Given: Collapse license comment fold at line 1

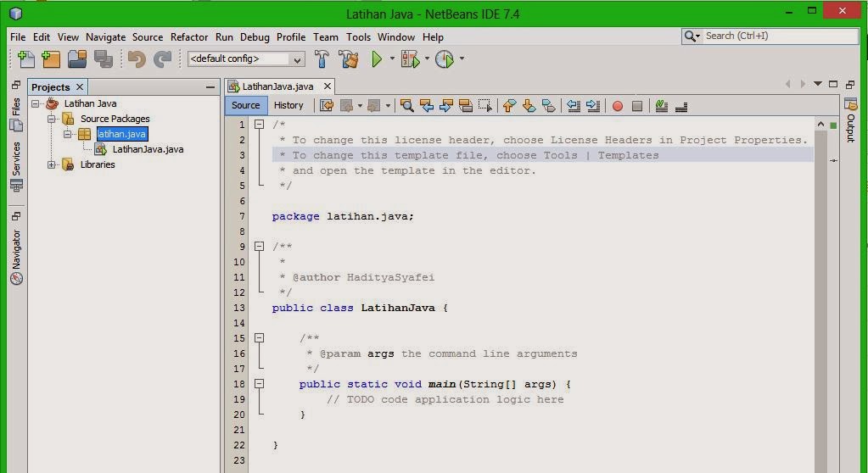Looking at the screenshot, I should point(259,125).
